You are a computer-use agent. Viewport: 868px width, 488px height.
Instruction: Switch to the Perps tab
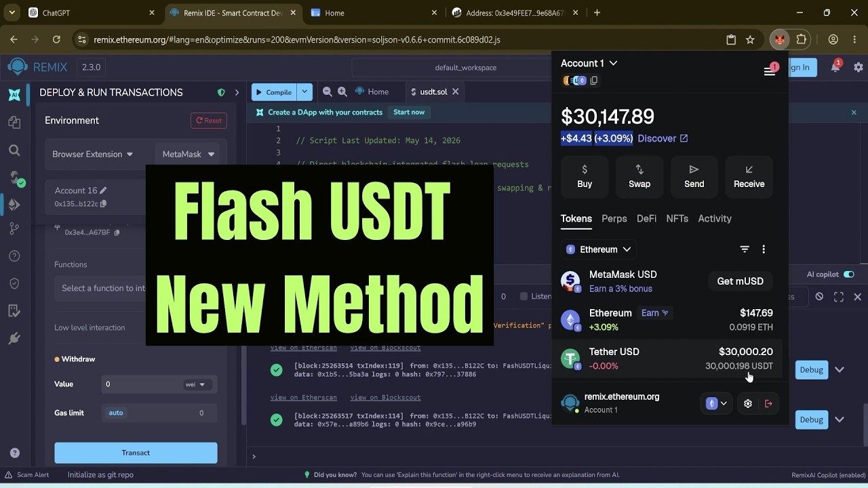pos(614,218)
